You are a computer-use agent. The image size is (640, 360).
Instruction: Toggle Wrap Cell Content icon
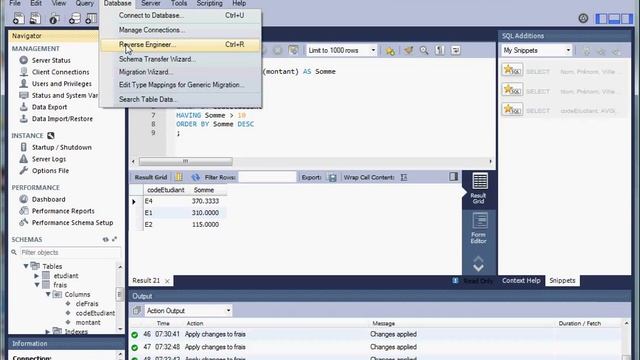coord(404,177)
